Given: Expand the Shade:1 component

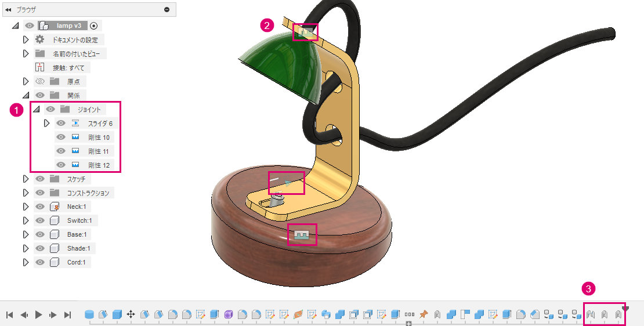Looking at the screenshot, I should tap(26, 248).
